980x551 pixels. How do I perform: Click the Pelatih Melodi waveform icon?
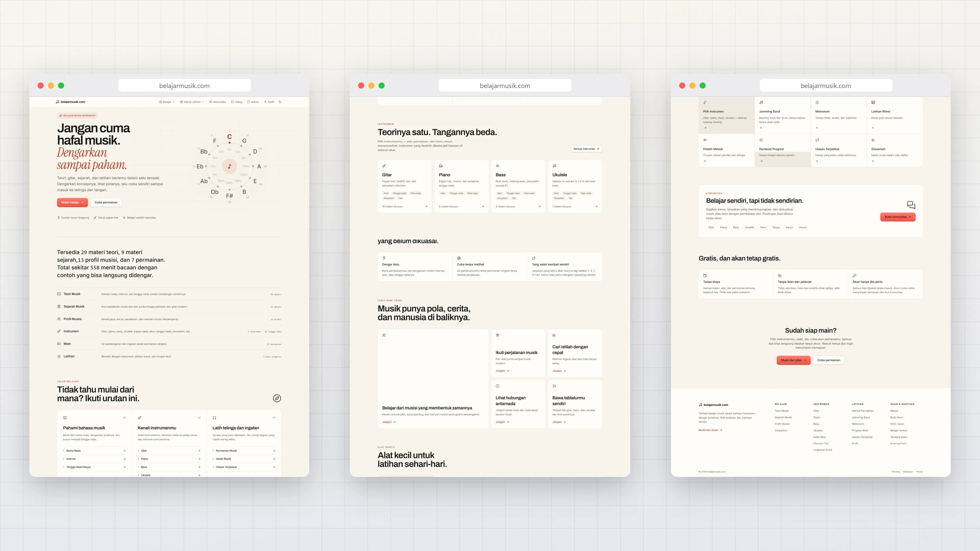pos(705,140)
